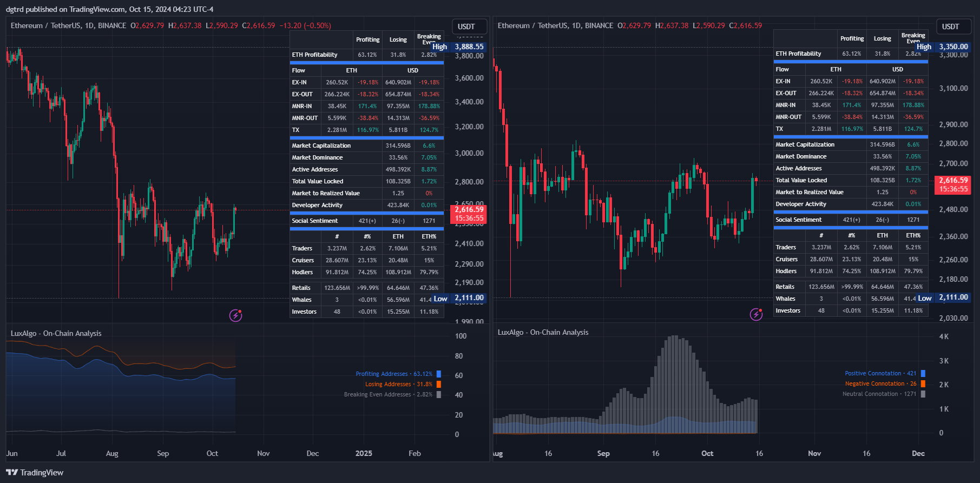Click the Breaking Even Addresses gray legend swatch
The width and height of the screenshot is (980, 483).
coord(439,394)
